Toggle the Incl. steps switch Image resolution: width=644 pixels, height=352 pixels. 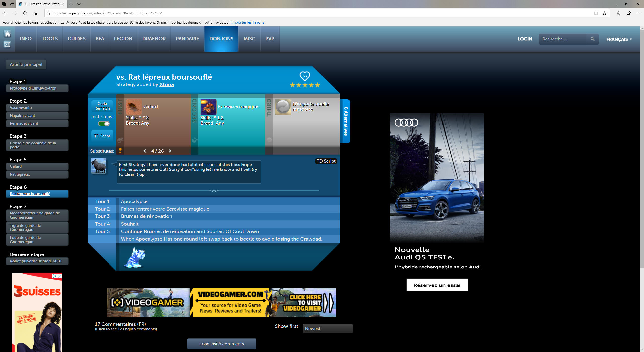point(104,124)
